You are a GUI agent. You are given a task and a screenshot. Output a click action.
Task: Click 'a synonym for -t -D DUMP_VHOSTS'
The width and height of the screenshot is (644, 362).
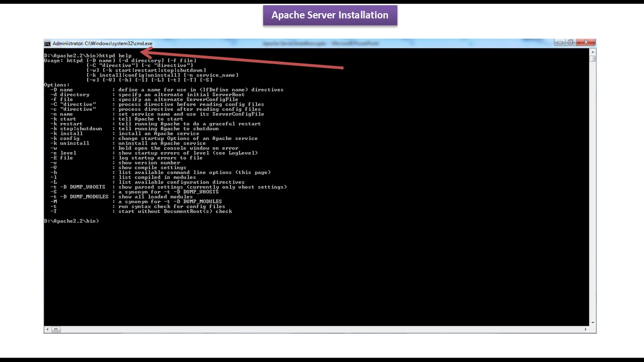click(168, 192)
